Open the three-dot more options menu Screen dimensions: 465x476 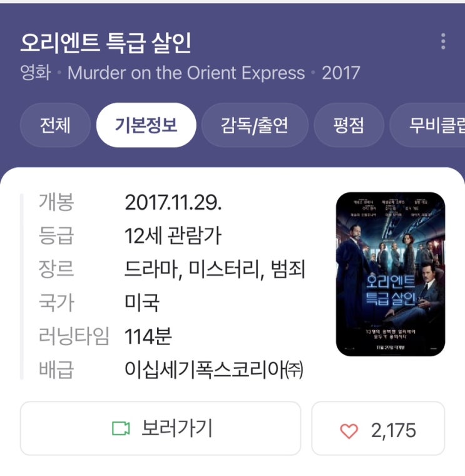pos(443,41)
